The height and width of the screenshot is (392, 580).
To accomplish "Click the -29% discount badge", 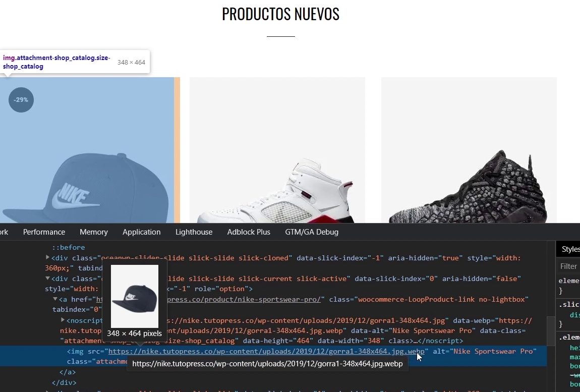I will 21,99.
